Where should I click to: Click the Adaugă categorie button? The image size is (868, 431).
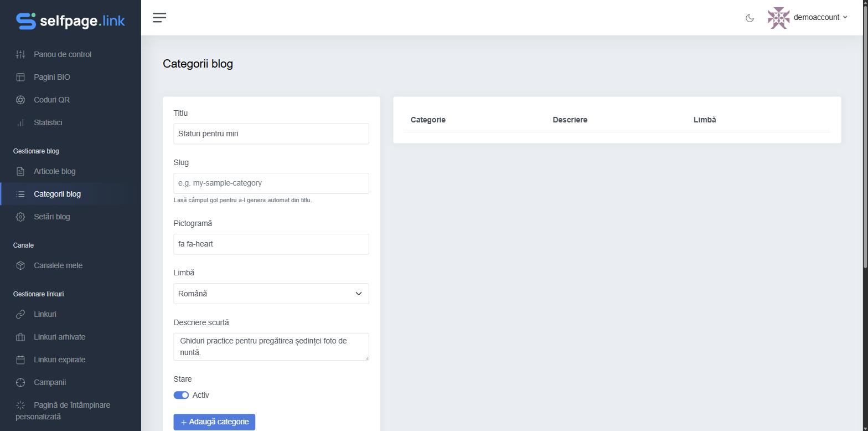214,422
